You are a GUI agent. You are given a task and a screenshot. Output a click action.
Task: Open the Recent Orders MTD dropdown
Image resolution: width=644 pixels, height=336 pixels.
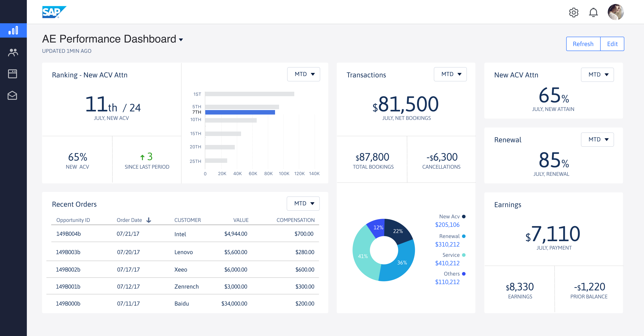pyautogui.click(x=303, y=203)
